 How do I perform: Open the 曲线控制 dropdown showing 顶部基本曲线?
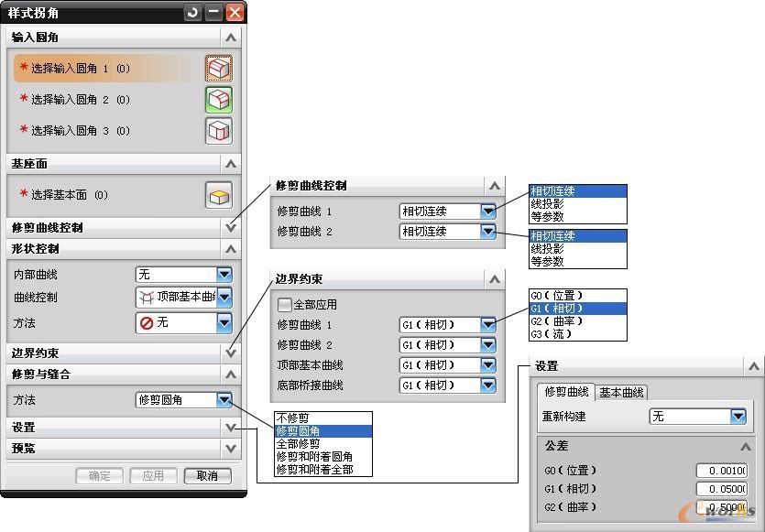click(224, 298)
